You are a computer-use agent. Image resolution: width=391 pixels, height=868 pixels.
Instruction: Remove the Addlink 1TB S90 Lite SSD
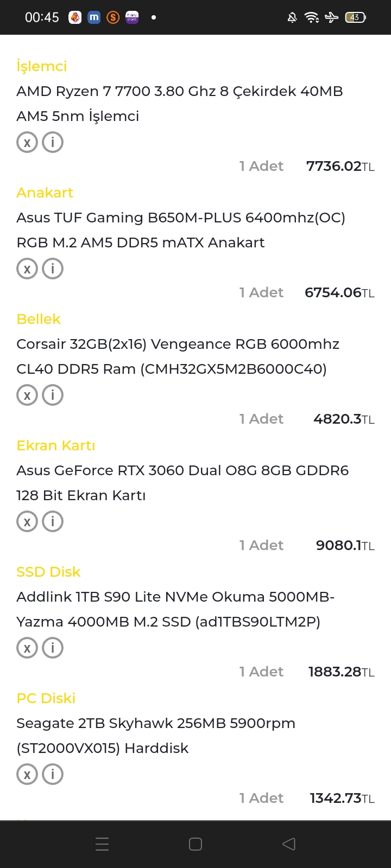[x=27, y=648]
